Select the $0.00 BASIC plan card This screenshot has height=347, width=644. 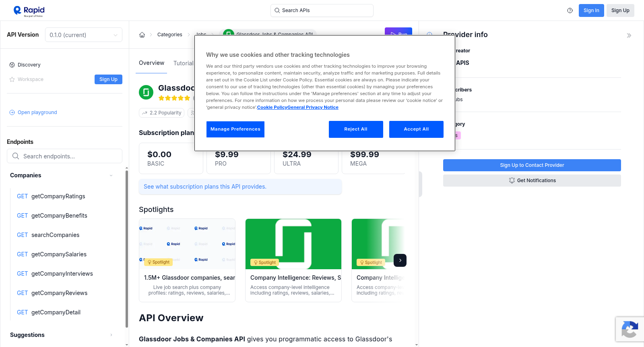pyautogui.click(x=171, y=158)
